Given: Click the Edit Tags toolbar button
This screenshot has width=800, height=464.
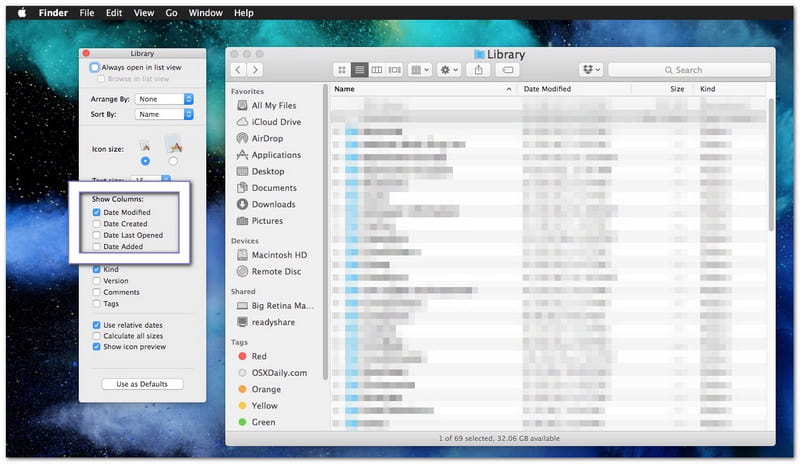Looking at the screenshot, I should coord(508,70).
